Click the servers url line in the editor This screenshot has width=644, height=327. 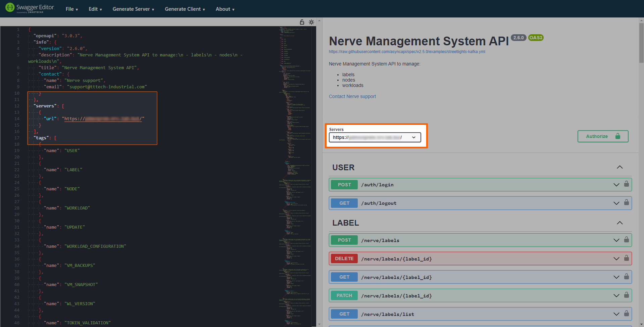[x=101, y=119]
